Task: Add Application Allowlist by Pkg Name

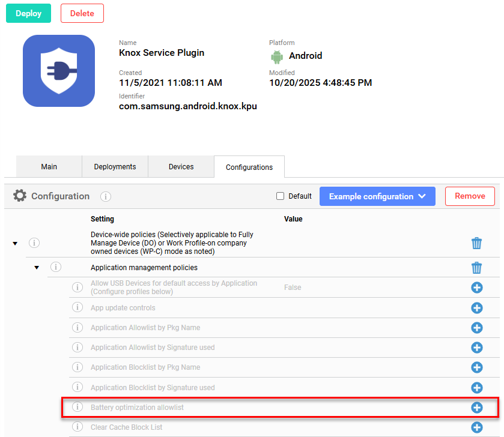Action: click(x=477, y=328)
